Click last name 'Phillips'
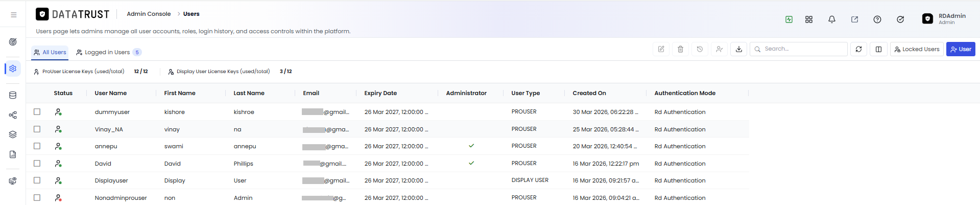980x205 pixels. click(244, 164)
